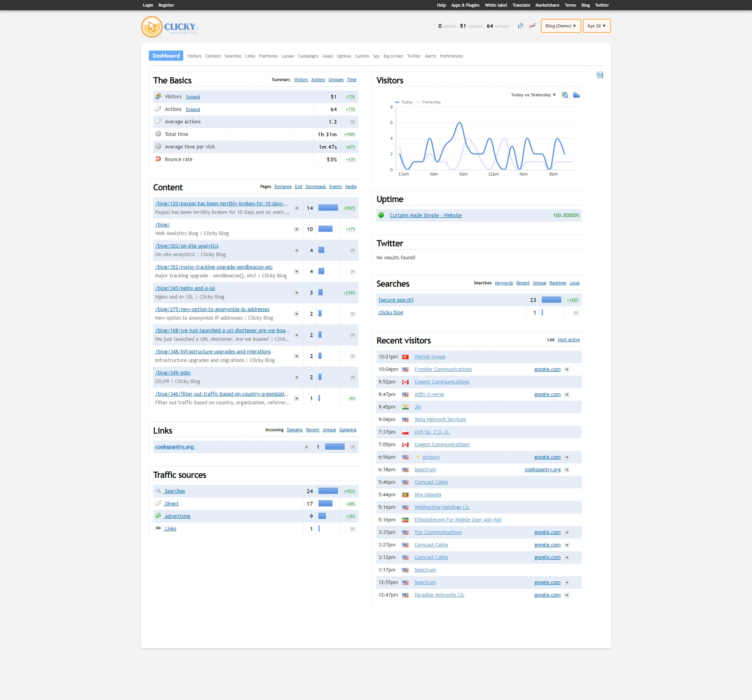
Task: Open Today vs Yesterday chart dropdown
Action: (x=533, y=95)
